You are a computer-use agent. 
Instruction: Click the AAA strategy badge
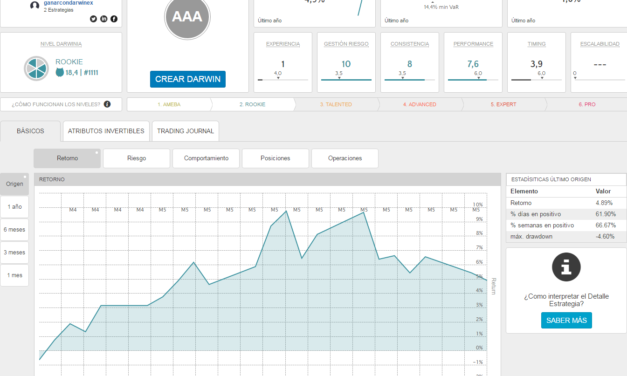tap(187, 17)
